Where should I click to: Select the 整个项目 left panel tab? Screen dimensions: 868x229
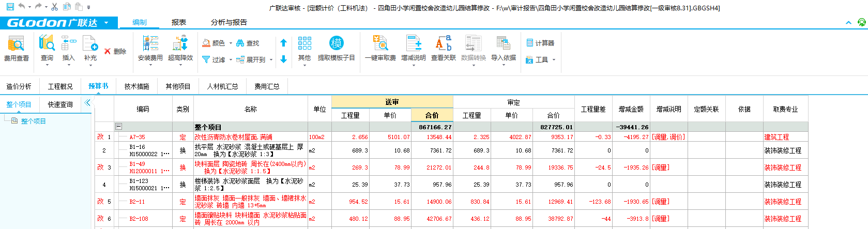tap(19, 104)
